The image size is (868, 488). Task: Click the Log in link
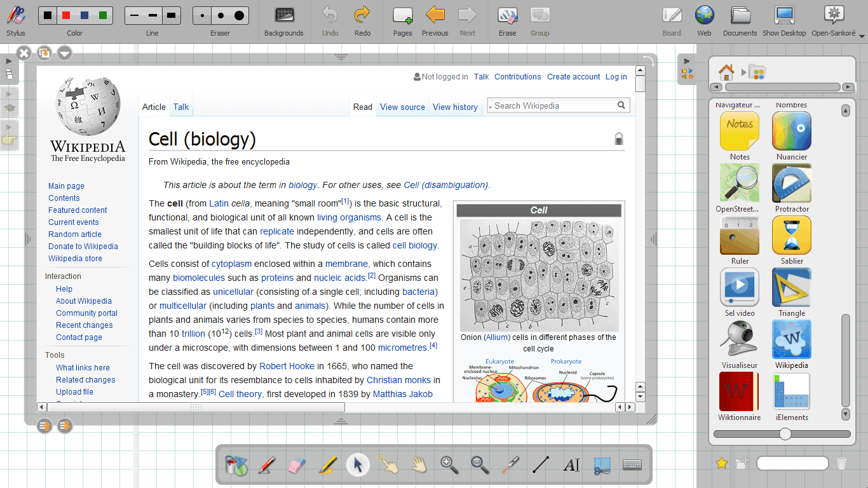(616, 76)
